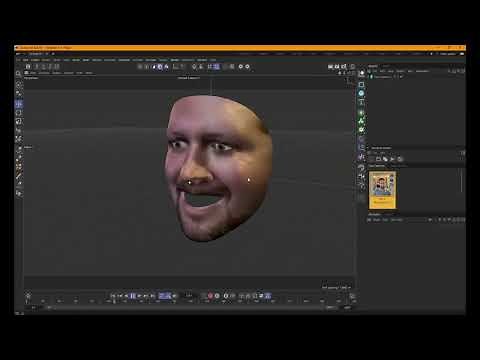Open Edit Render Settings icon

[344, 67]
